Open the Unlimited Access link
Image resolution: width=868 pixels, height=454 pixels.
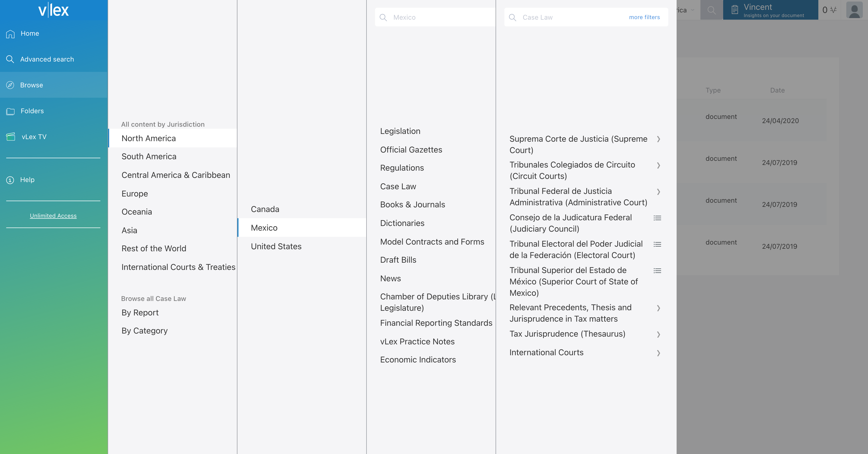pos(53,216)
